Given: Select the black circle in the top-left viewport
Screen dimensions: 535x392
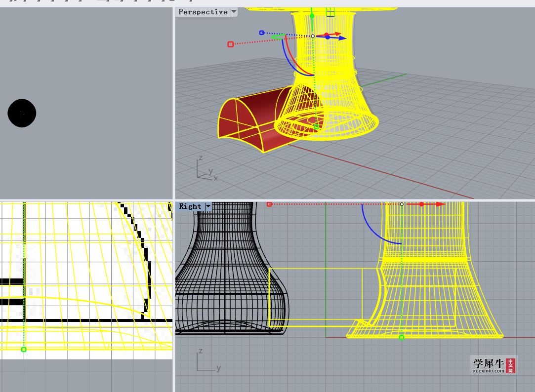Looking at the screenshot, I should pyautogui.click(x=22, y=113).
